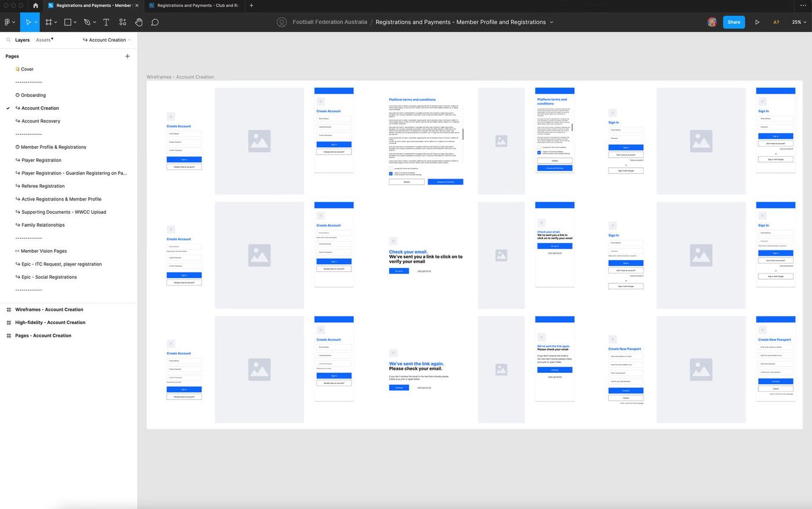Go to Figma home screen
Image resolution: width=812 pixels, height=509 pixels.
pos(35,5)
